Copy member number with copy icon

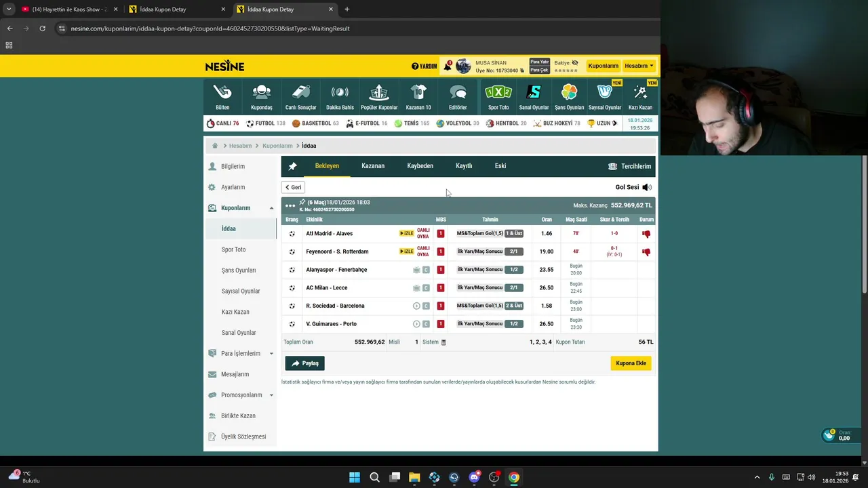pyautogui.click(x=523, y=70)
